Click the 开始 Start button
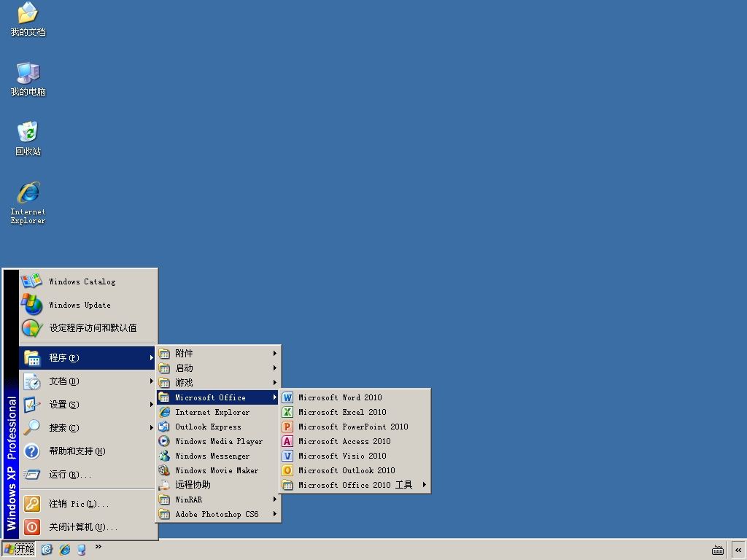 pyautogui.click(x=19, y=550)
